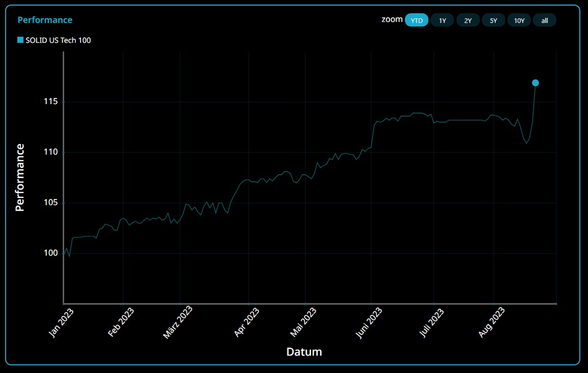Click the SOLID US Tech 100 legend swatch
This screenshot has height=373, width=588.
coord(20,40)
